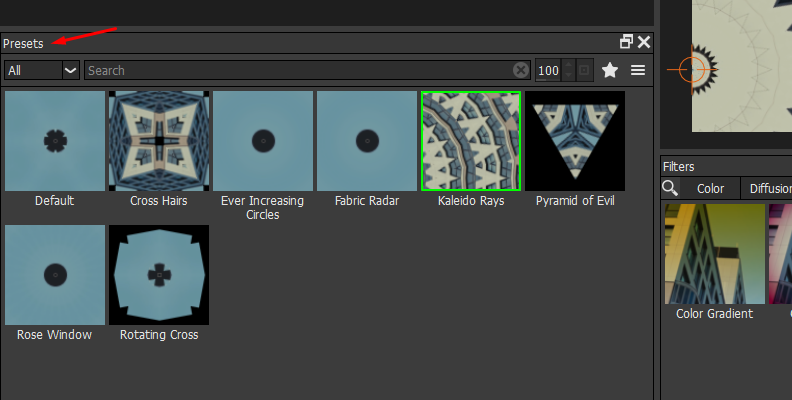
Task: Open the All category dropdown
Action: (42, 70)
